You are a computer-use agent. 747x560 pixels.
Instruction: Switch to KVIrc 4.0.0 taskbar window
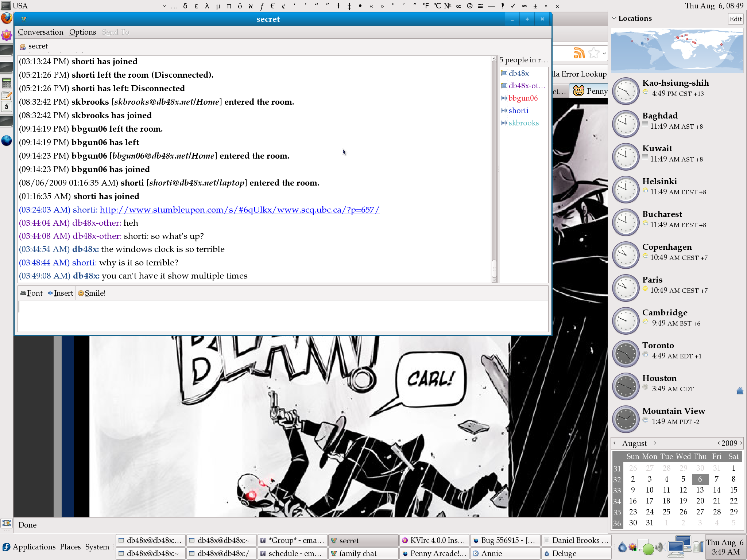point(434,540)
